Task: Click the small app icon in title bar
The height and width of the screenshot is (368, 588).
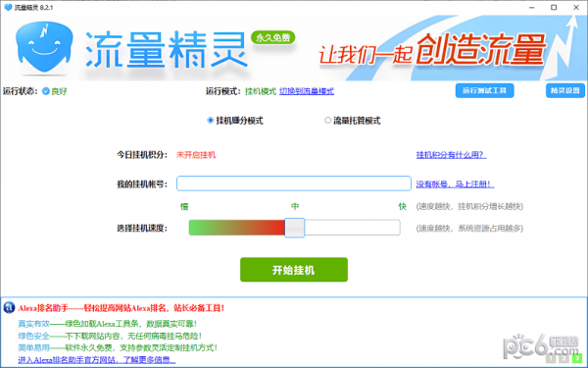Action: pos(8,7)
